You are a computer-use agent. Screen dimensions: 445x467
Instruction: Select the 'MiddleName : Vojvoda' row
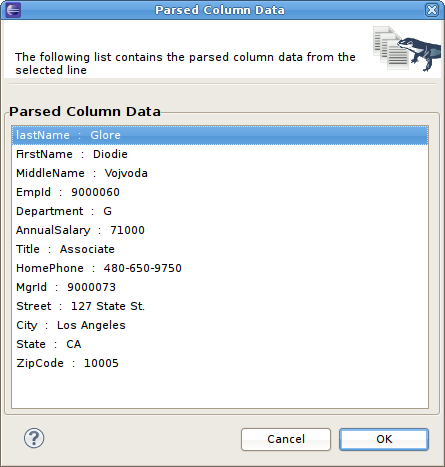220,173
